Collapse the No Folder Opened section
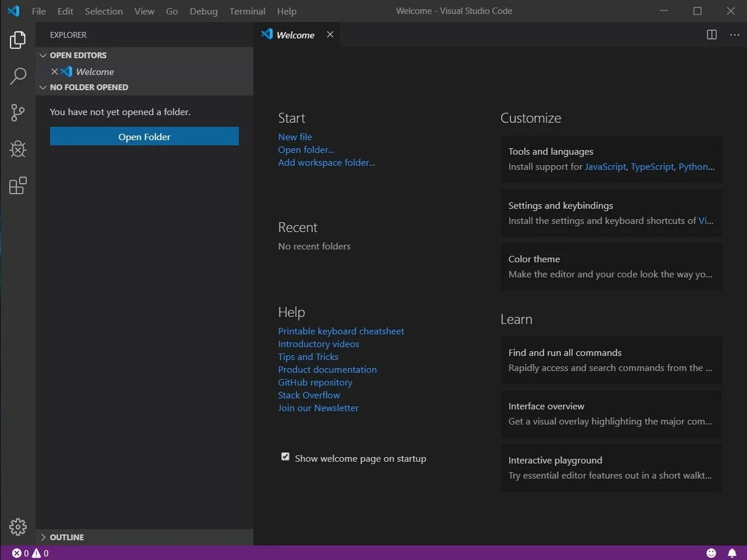Image resolution: width=747 pixels, height=560 pixels. [x=43, y=87]
